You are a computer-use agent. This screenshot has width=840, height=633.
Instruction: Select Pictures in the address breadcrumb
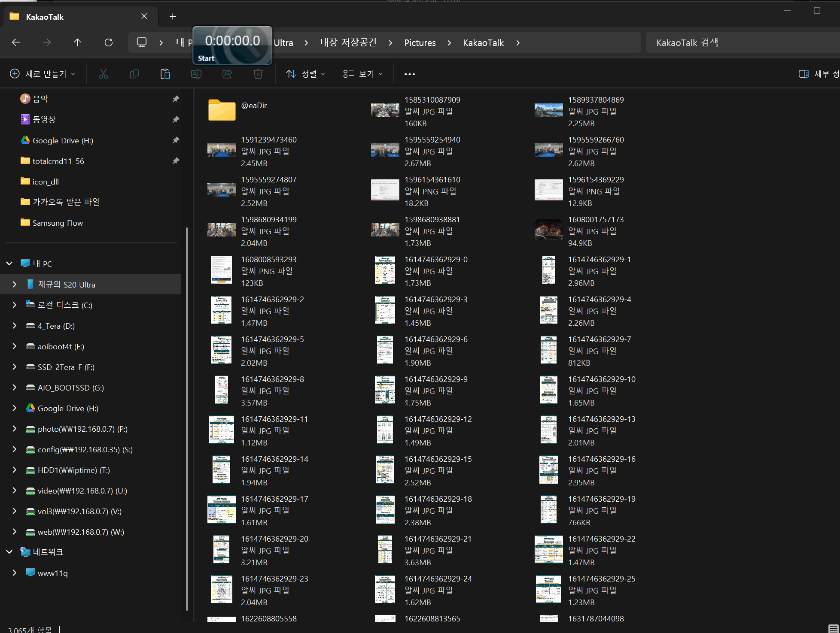point(420,43)
